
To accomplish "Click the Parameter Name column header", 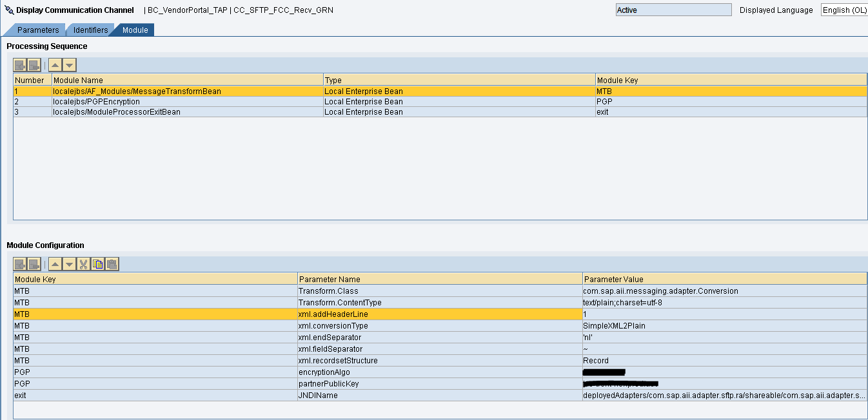I will pos(329,279).
